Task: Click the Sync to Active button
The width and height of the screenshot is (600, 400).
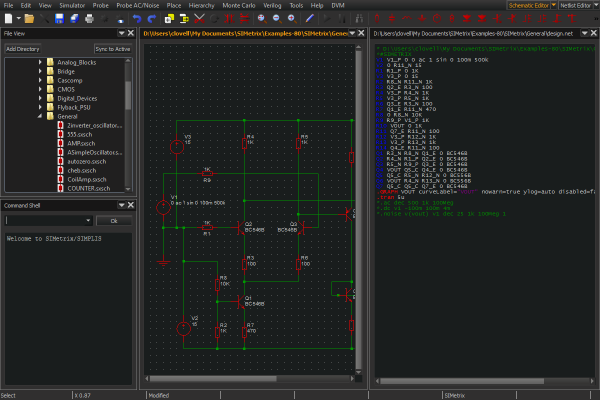Action: [x=113, y=49]
